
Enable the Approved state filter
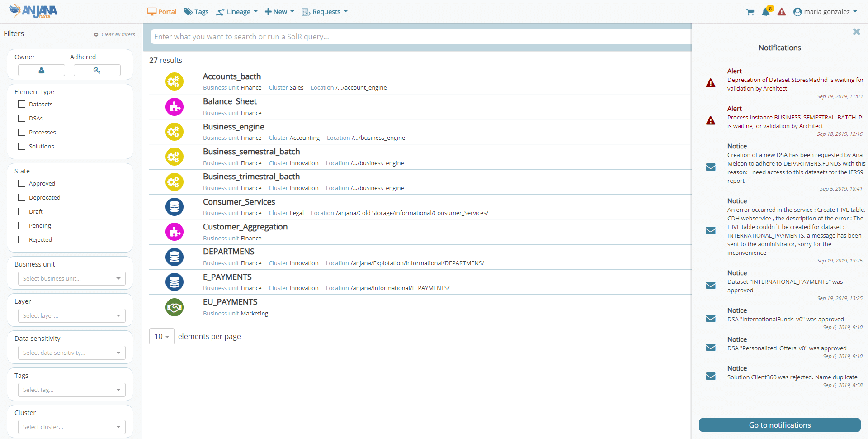coord(22,183)
